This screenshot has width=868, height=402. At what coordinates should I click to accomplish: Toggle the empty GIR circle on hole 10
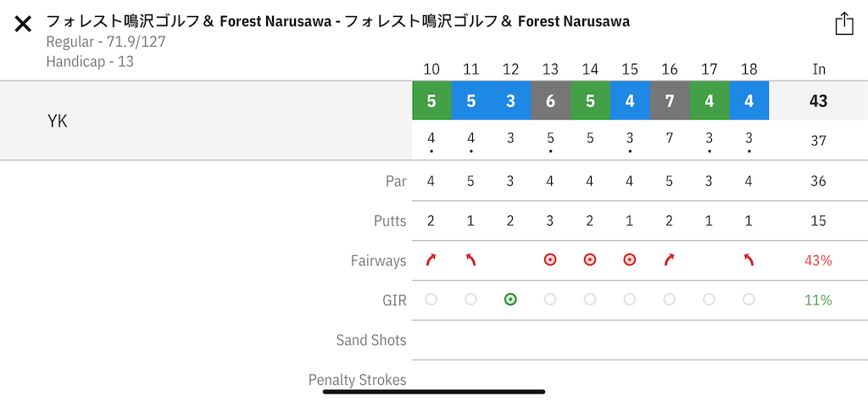[x=431, y=299]
